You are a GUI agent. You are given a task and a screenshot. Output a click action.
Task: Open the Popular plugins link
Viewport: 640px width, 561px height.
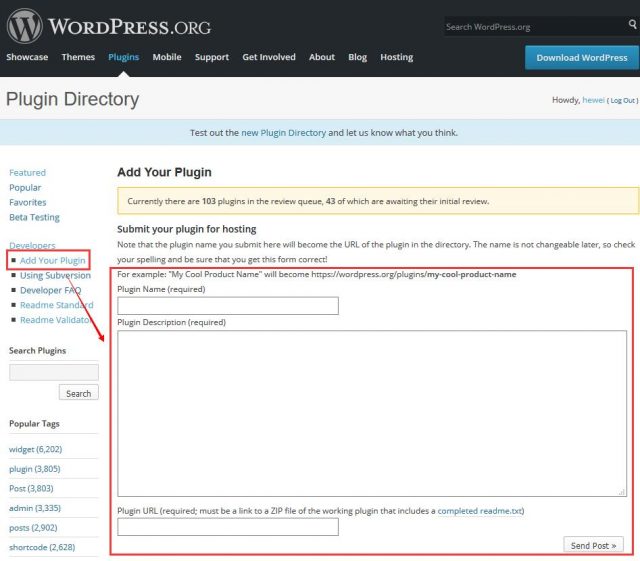[25, 188]
